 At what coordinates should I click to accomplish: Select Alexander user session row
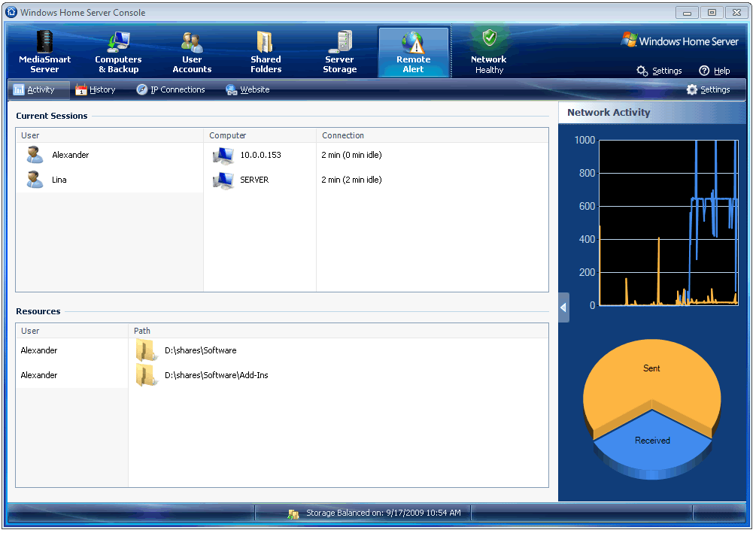coord(282,155)
